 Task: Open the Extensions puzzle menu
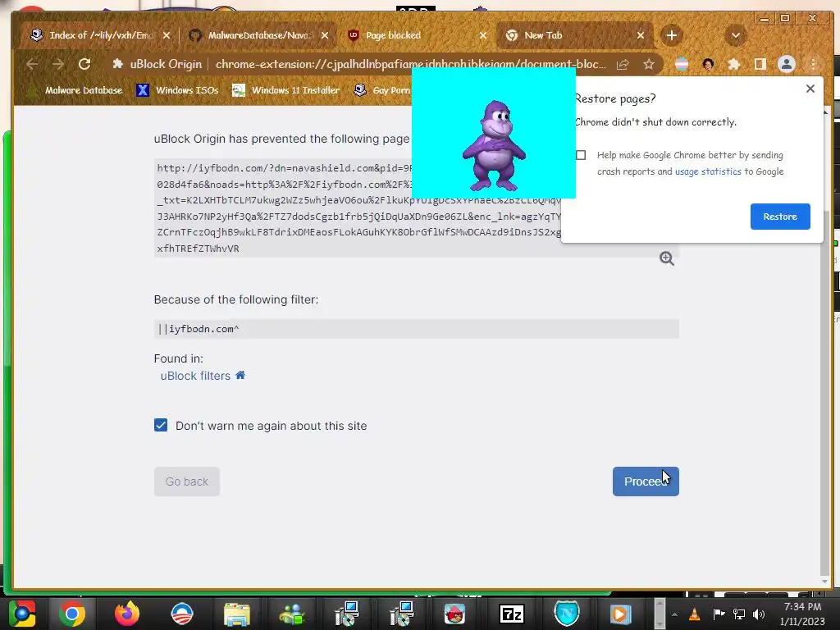[x=734, y=65]
